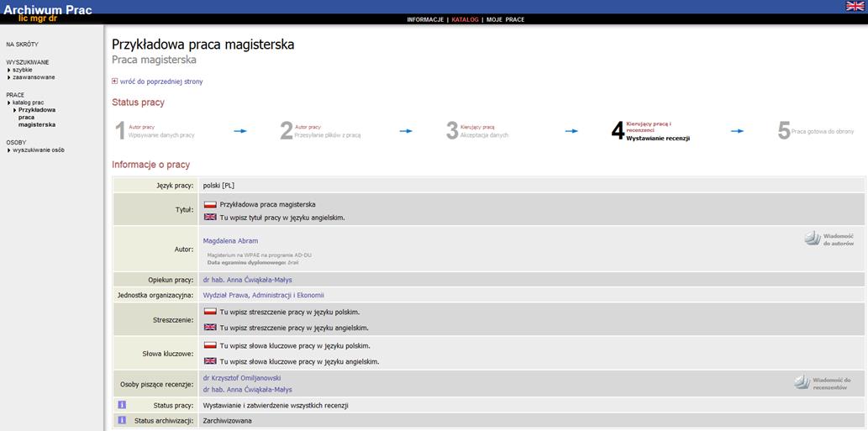Screen dimensions: 868x431
Task: Click step 5 Praca gotowa do obrony
Action: click(x=815, y=131)
